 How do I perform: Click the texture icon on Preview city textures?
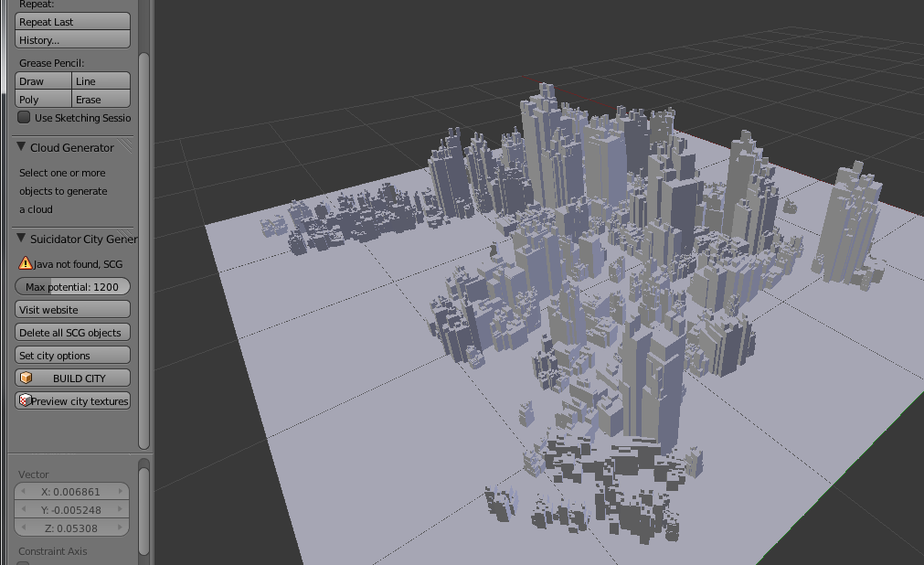(x=25, y=400)
